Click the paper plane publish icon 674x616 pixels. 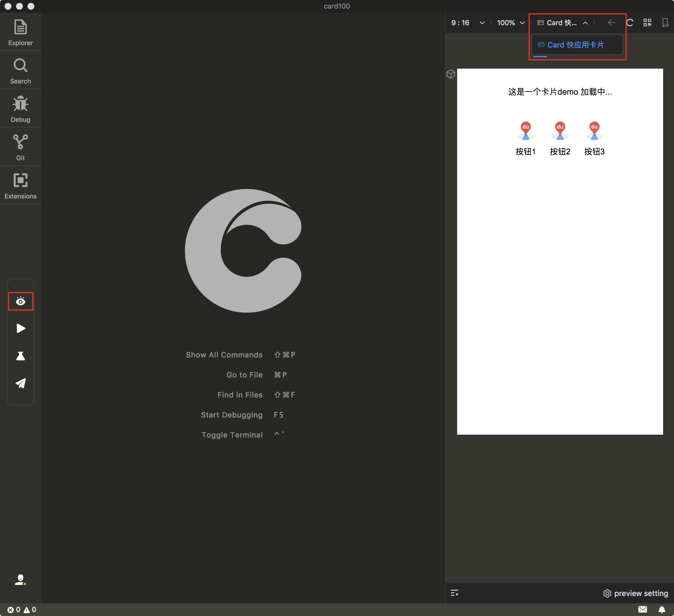tap(21, 383)
